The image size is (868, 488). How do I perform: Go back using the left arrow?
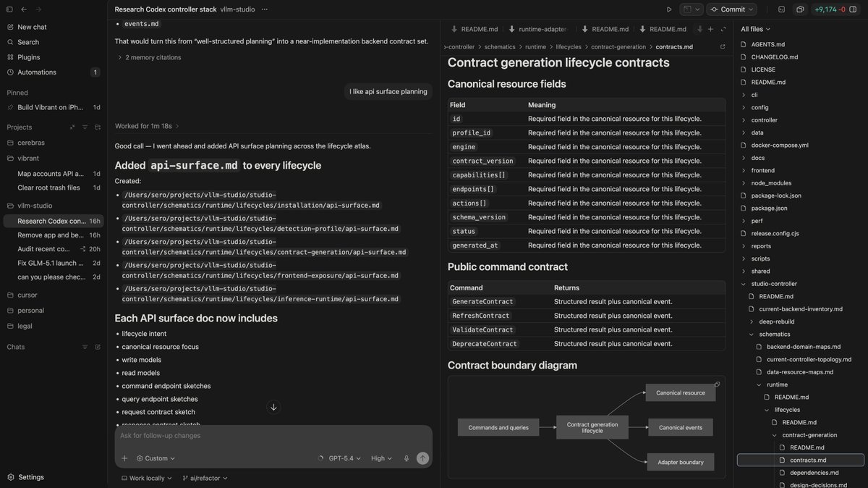tap(24, 9)
